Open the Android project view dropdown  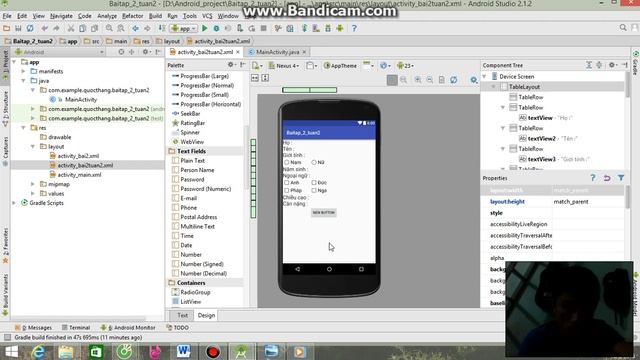[x=59, y=52]
